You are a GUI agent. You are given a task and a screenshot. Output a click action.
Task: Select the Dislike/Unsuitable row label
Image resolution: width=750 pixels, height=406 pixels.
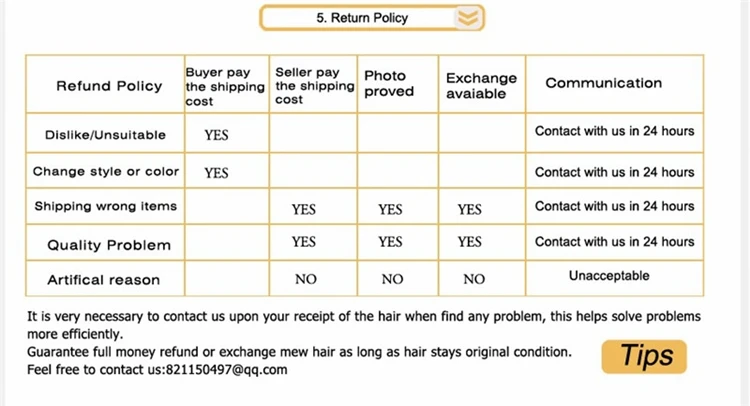(105, 135)
